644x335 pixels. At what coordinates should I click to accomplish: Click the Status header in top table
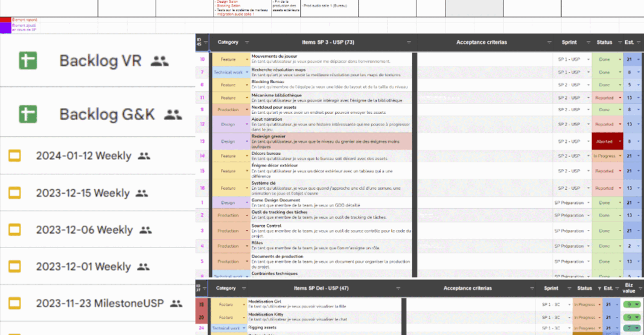click(604, 42)
